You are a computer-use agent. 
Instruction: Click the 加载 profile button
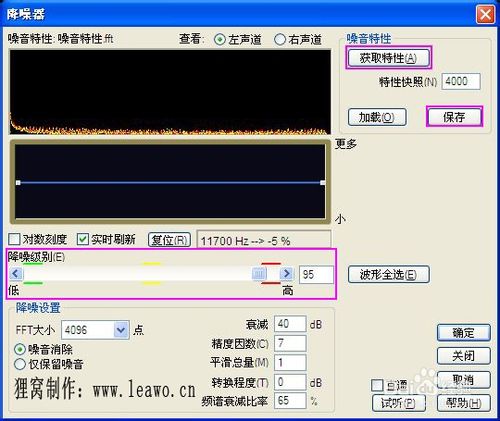coord(377,117)
